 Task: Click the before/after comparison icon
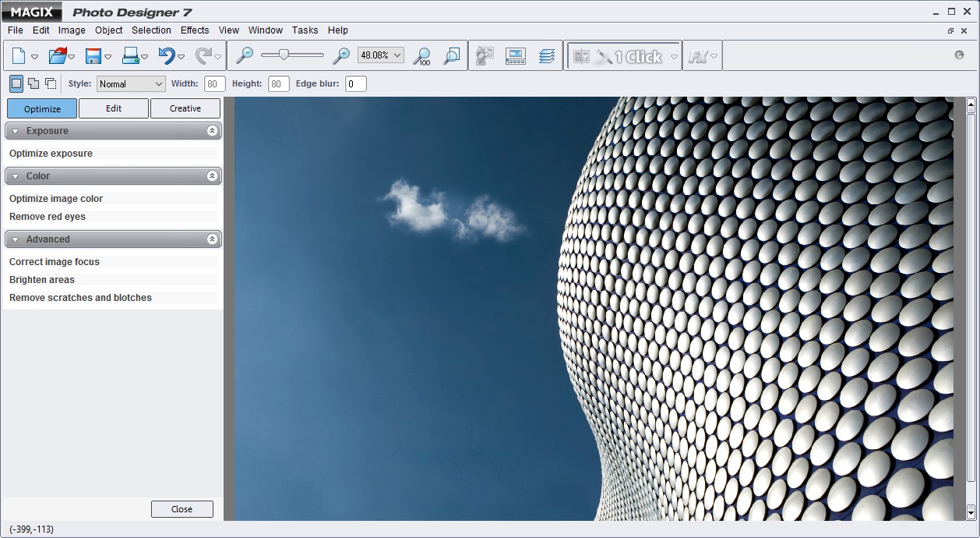click(581, 56)
